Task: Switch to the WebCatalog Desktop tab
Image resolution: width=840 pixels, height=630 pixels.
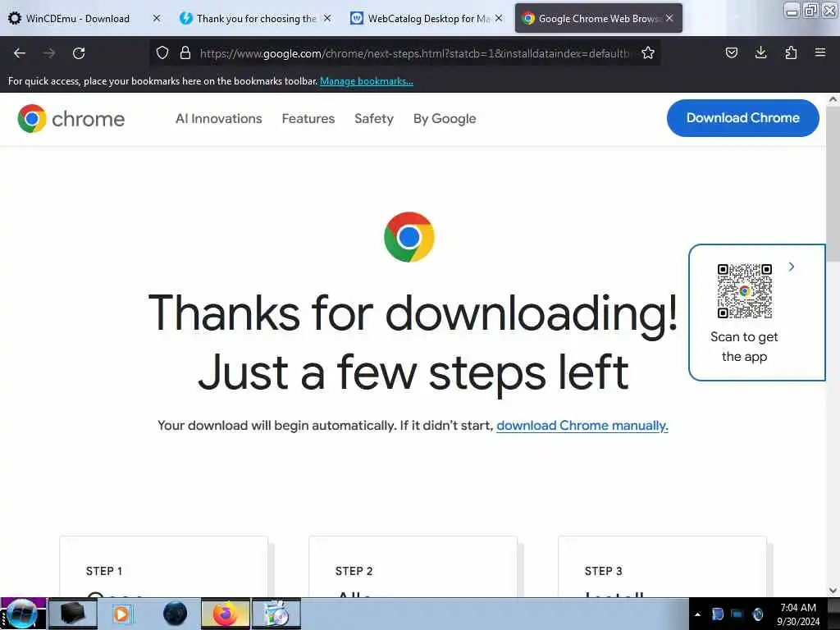Action: click(427, 18)
